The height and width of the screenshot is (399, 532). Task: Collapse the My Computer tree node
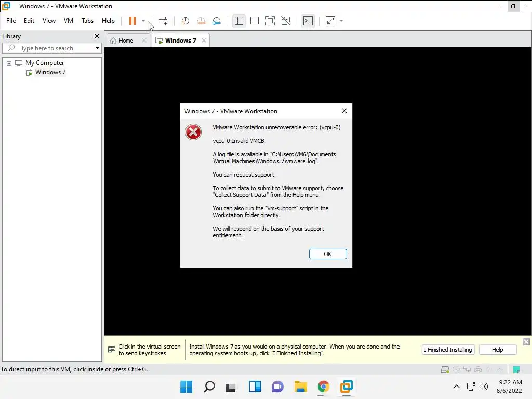[x=9, y=63]
